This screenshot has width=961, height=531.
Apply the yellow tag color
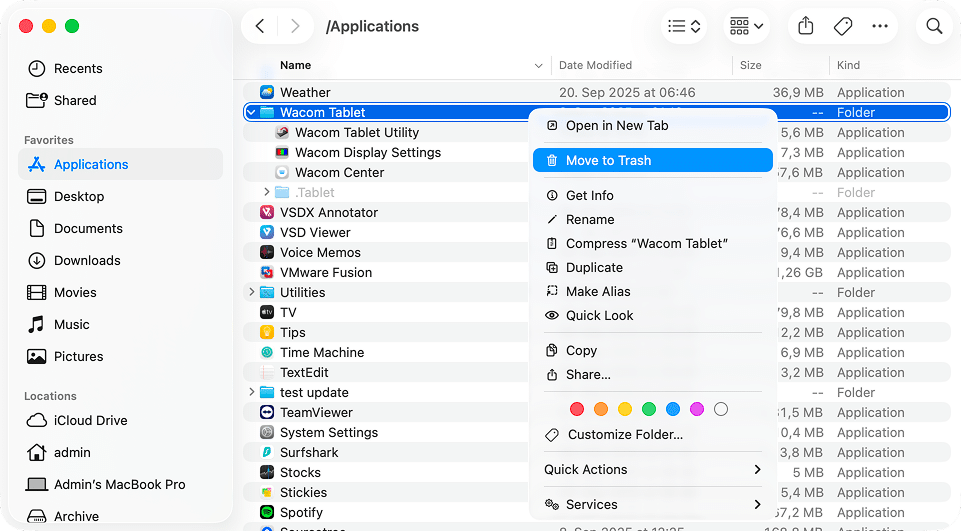[x=625, y=409]
